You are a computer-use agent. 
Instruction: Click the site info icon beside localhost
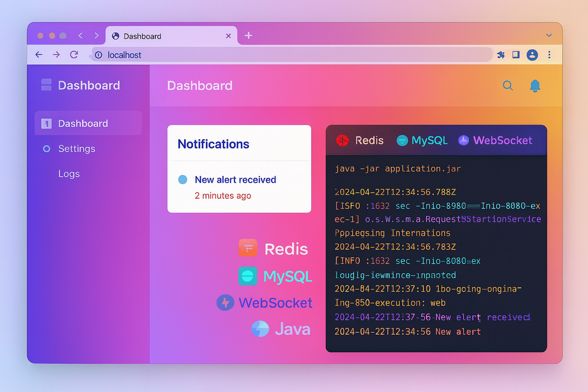click(x=99, y=55)
